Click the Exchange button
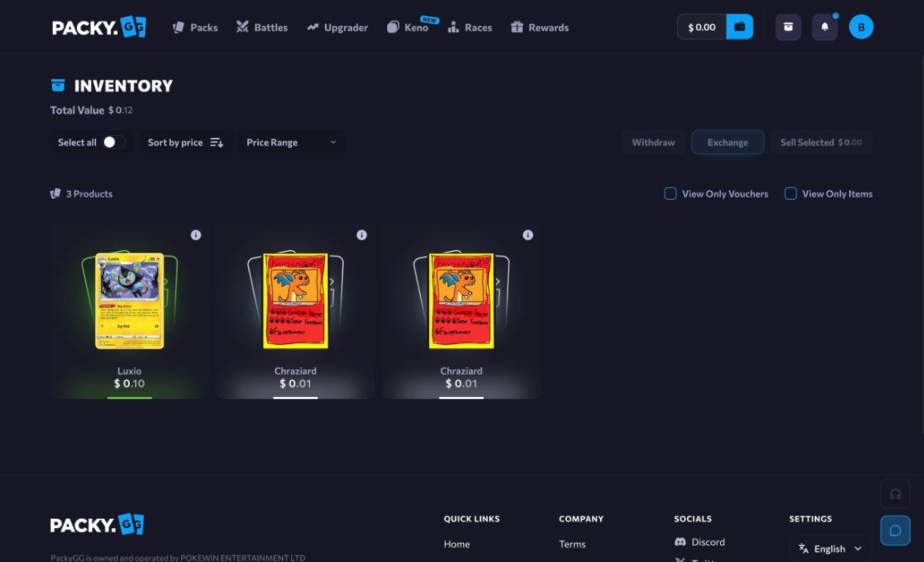924x562 pixels. click(x=727, y=142)
